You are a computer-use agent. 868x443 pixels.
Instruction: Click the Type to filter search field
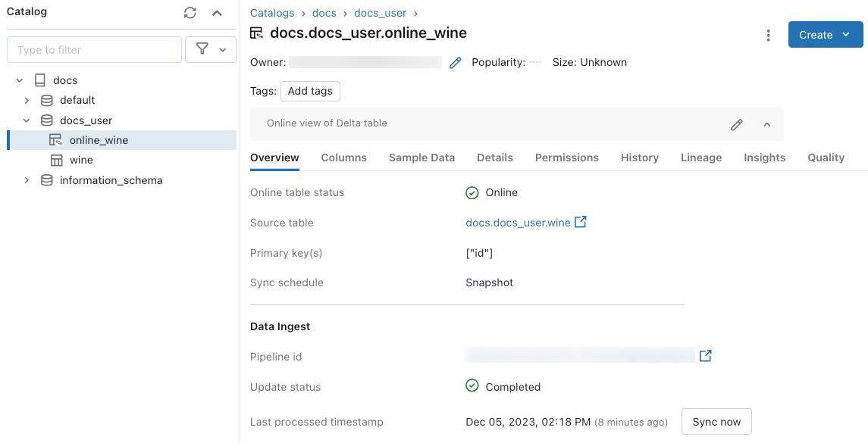[94, 50]
